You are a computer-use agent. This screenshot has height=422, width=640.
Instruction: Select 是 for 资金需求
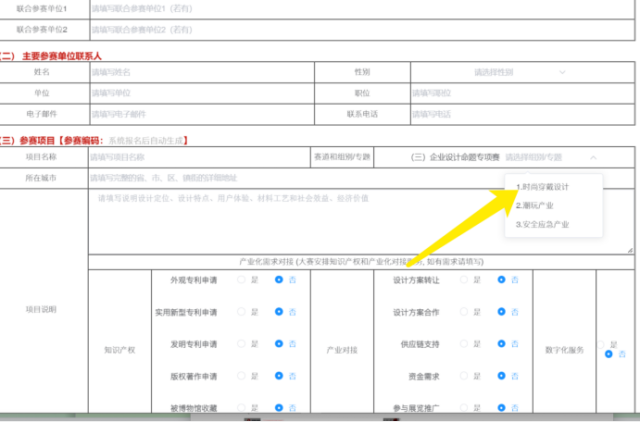464,376
